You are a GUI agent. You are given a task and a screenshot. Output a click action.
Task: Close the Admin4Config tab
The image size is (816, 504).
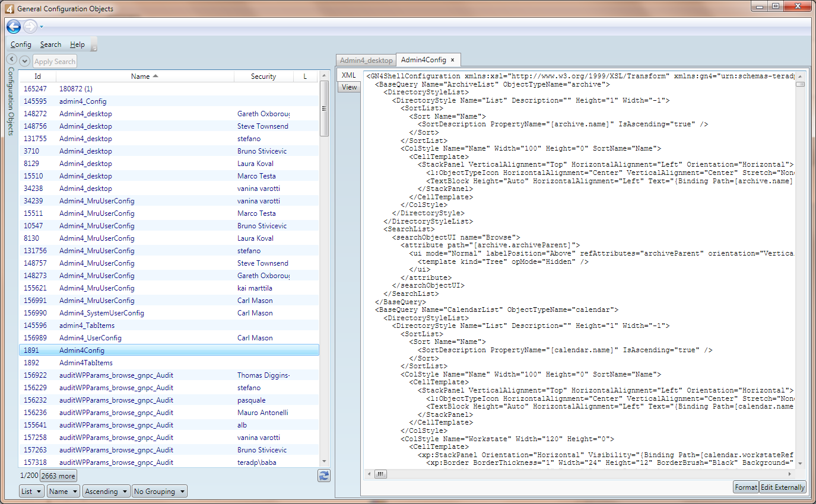tap(452, 60)
